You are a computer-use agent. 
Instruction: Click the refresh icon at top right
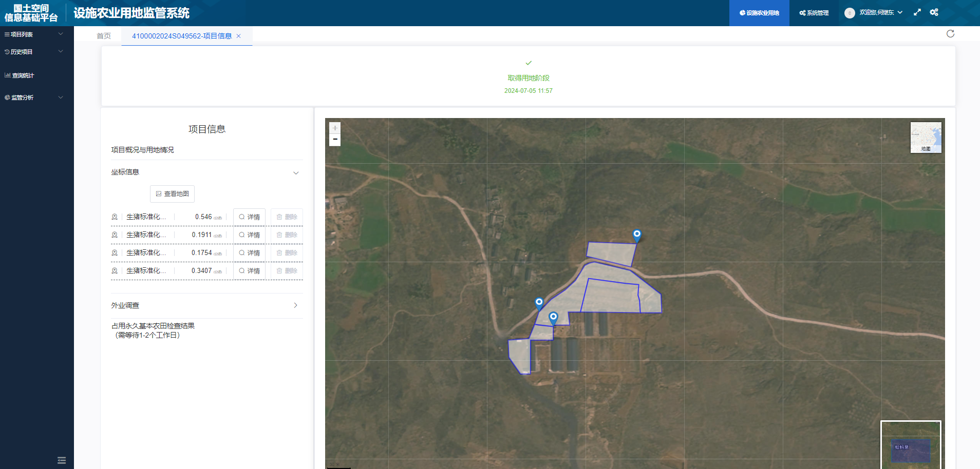pos(950,34)
